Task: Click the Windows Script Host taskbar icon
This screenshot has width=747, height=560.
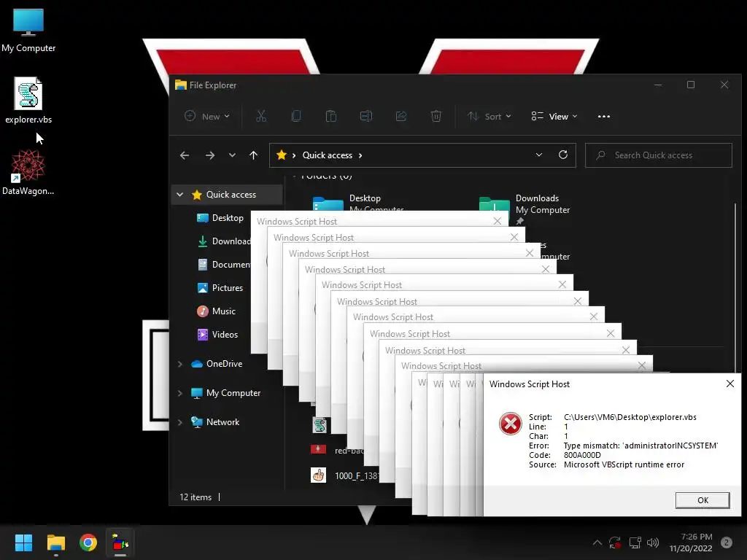Action: 120,542
